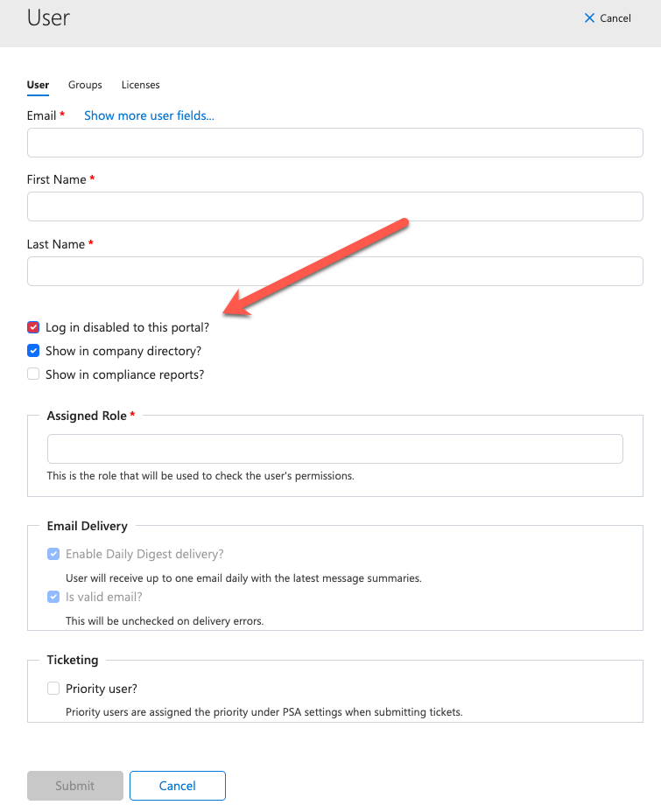This screenshot has width=661, height=812.
Task: Click the Submit button
Action: 75,786
